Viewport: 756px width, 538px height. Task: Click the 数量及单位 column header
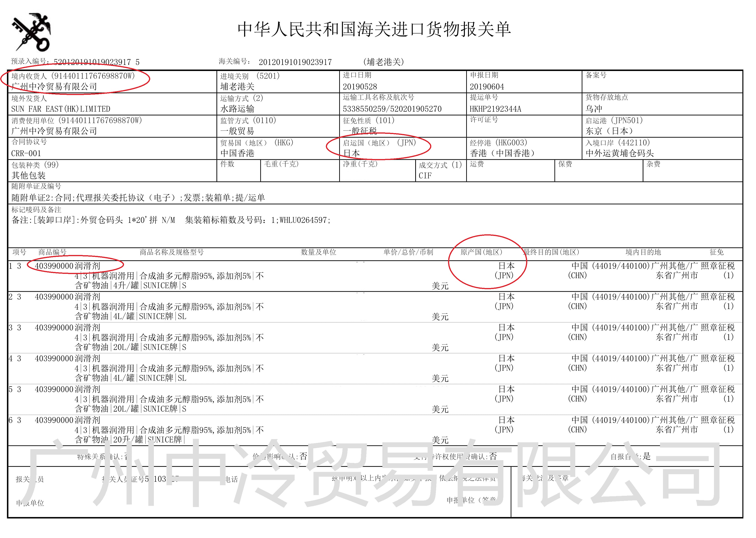pos(319,252)
